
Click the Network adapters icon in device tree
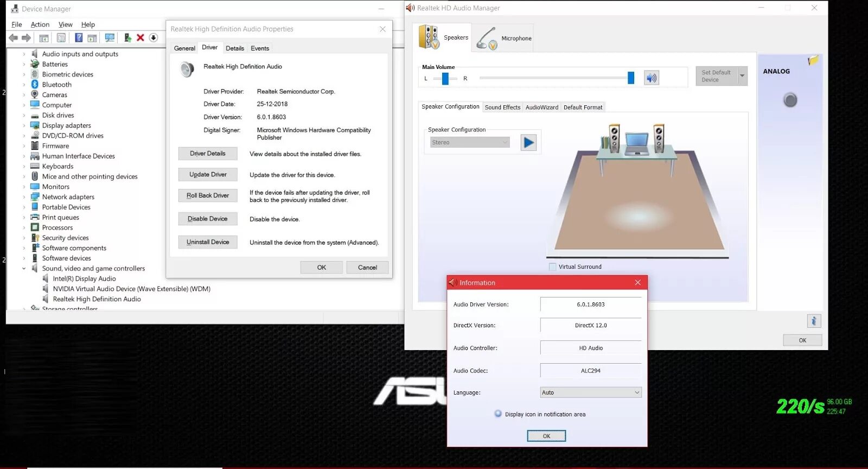pos(35,197)
